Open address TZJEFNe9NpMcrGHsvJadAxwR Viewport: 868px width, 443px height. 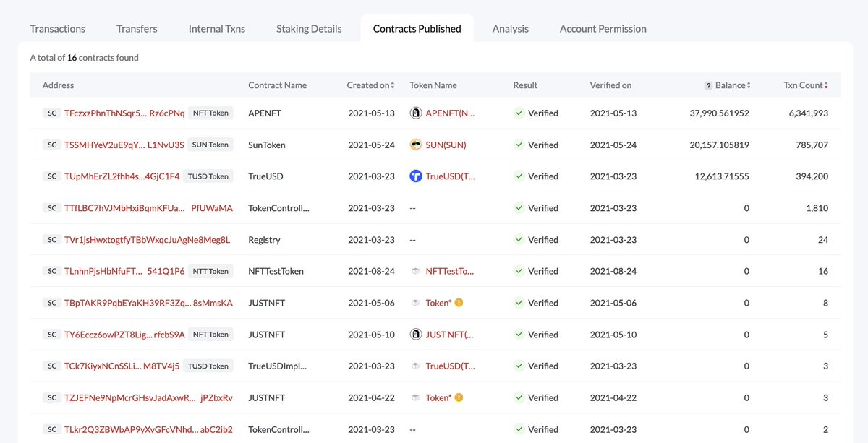click(148, 397)
